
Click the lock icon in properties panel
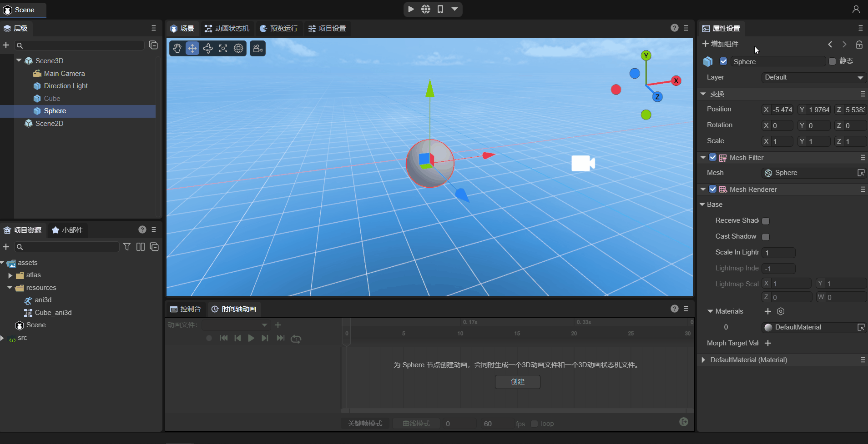859,45
